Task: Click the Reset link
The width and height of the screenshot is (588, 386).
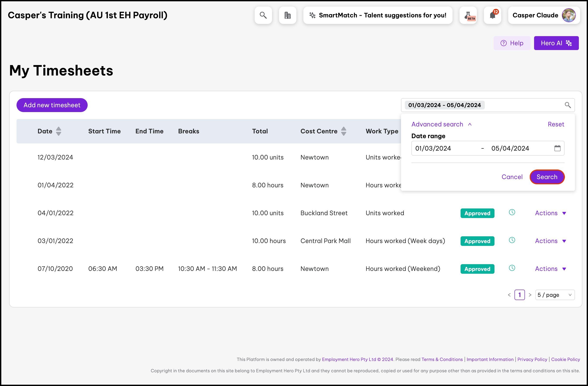Action: coord(556,124)
